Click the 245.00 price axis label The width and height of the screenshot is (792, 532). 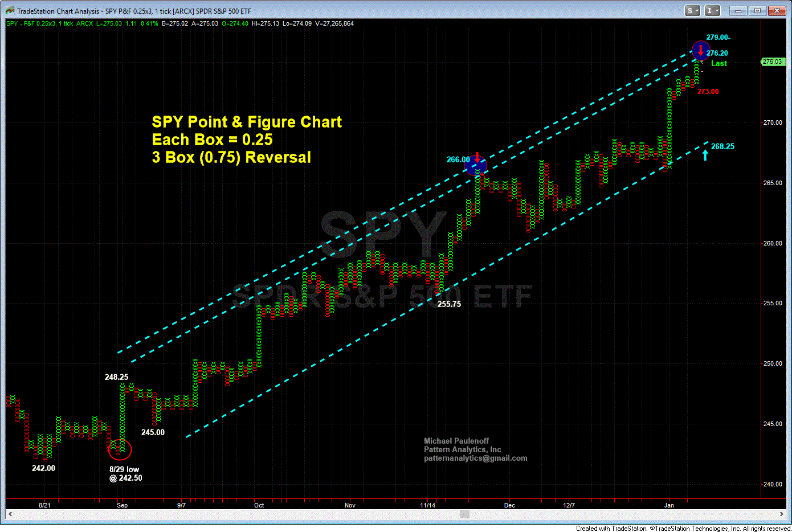773,424
